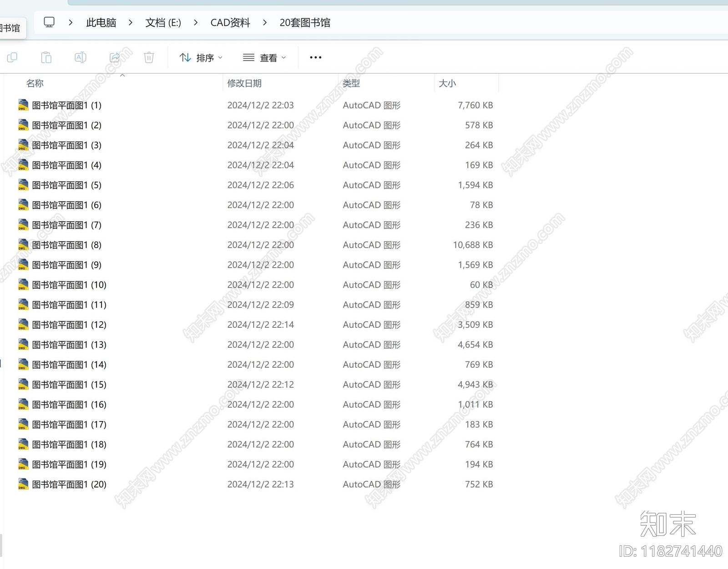
Task: Select file name 图书馆平面图1 (19)
Action: pos(69,464)
